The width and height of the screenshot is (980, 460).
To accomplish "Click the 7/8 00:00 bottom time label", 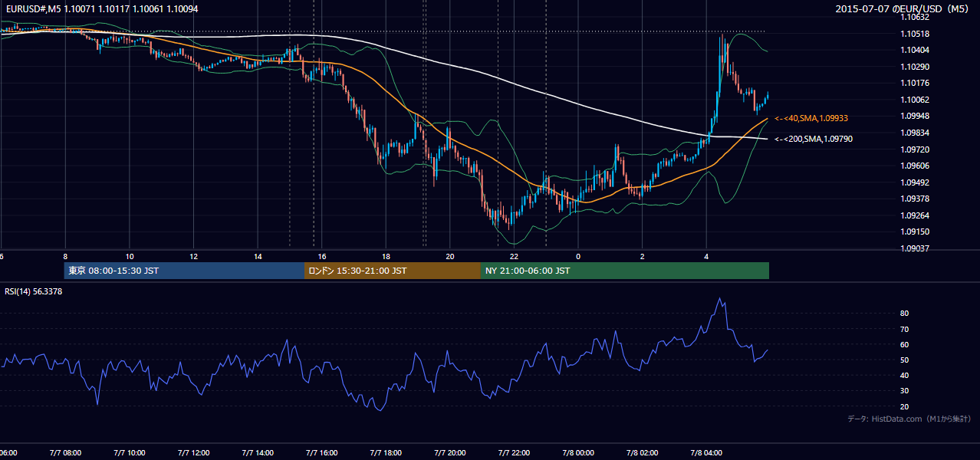I will click(x=578, y=453).
